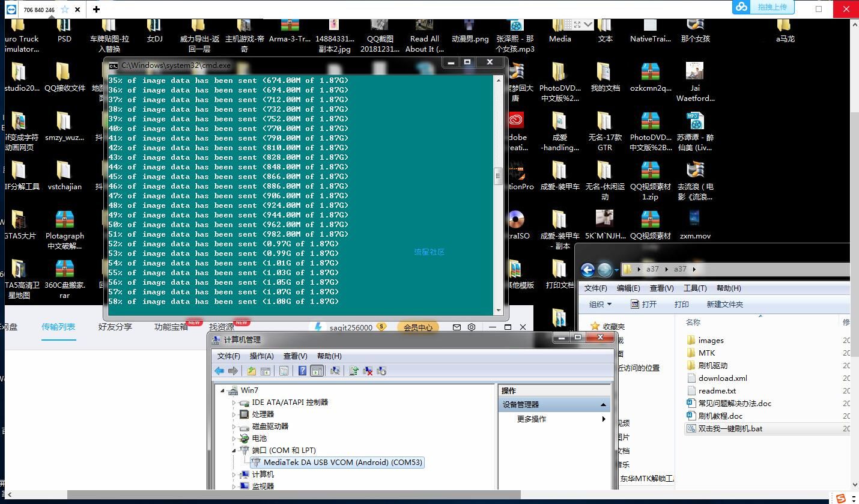Go back in Computer Management toolbar

coord(219,371)
